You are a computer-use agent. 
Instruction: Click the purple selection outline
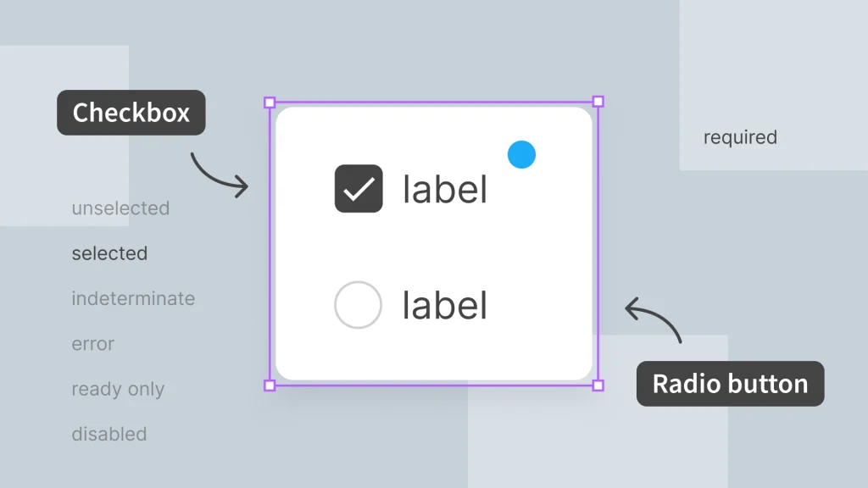(432, 102)
